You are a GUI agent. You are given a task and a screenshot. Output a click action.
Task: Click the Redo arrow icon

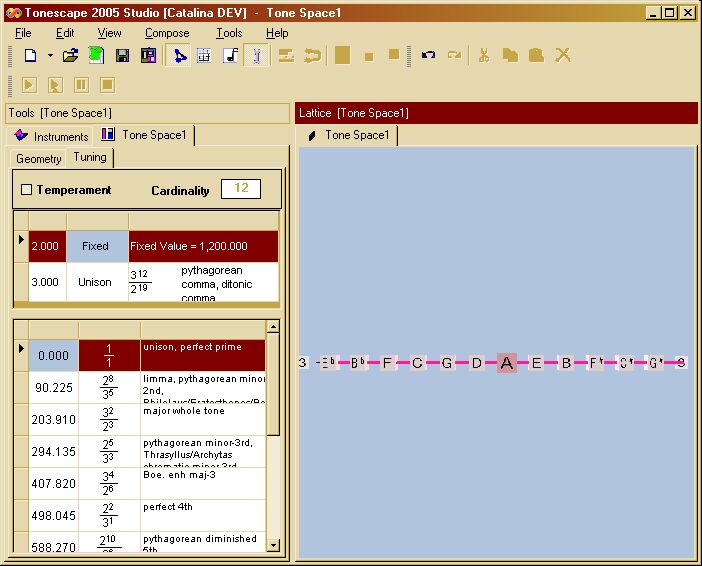tap(454, 55)
